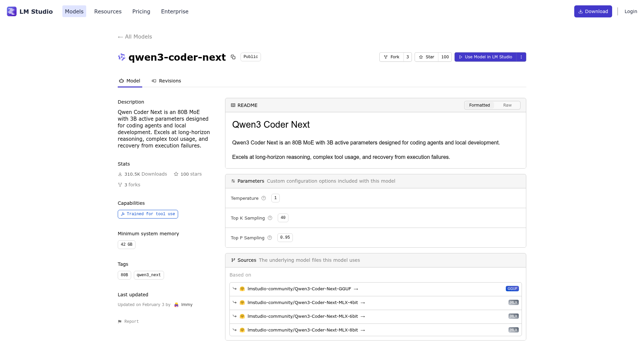Click the Hugging Face icon on MLX-4bit source
Viewport: 644px width, 362px height.
(x=242, y=302)
